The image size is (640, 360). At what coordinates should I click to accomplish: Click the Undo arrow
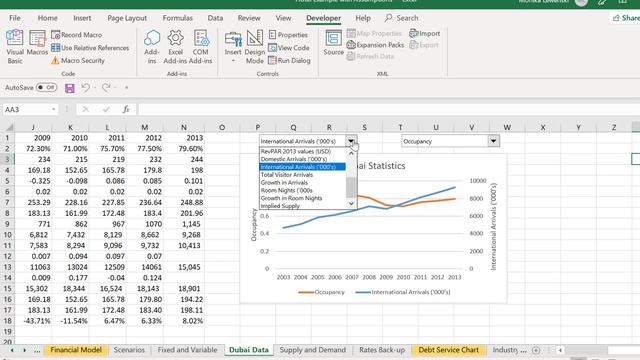[x=85, y=87]
